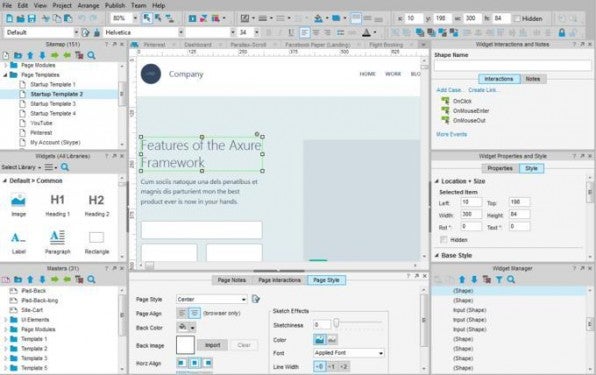
Task: Click the More Events link
Action: 451,134
